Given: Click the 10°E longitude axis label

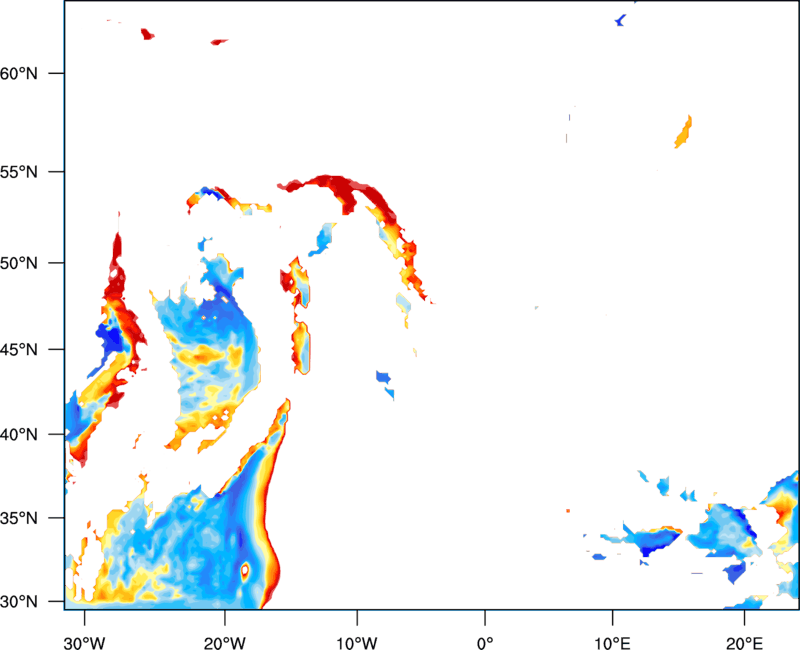Looking at the screenshot, I should pyautogui.click(x=612, y=643).
